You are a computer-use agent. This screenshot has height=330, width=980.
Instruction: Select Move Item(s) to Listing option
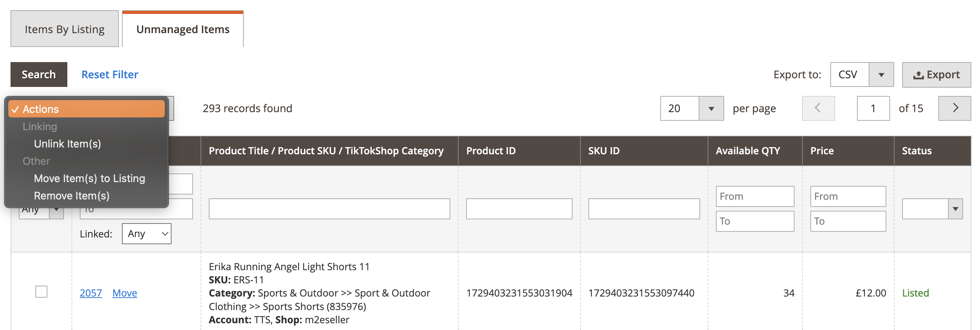(x=90, y=178)
